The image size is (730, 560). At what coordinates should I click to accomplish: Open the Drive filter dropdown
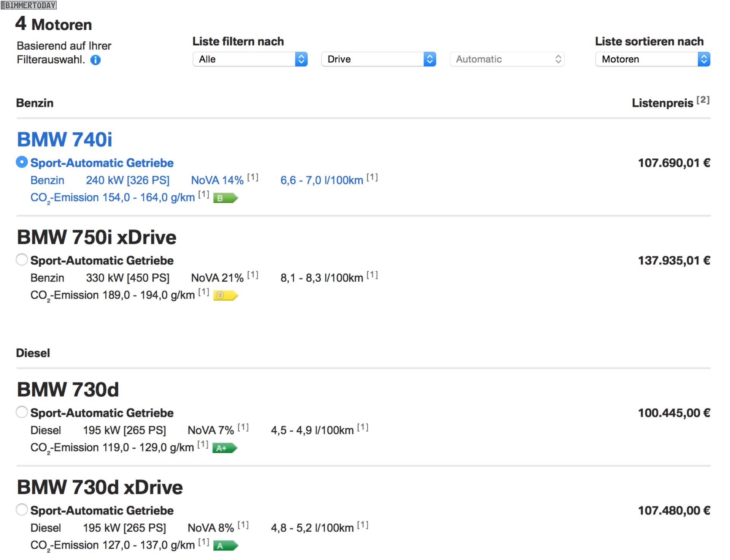(x=378, y=59)
